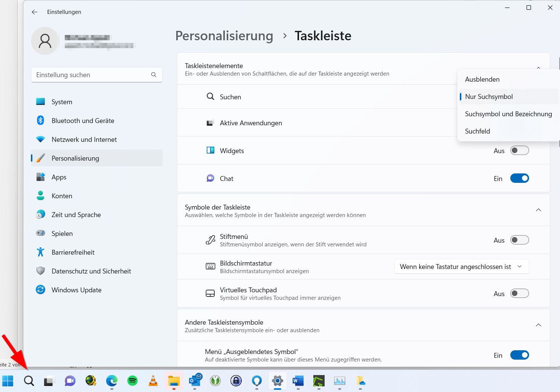
Task: Open System settings in the sidebar
Action: [97, 102]
